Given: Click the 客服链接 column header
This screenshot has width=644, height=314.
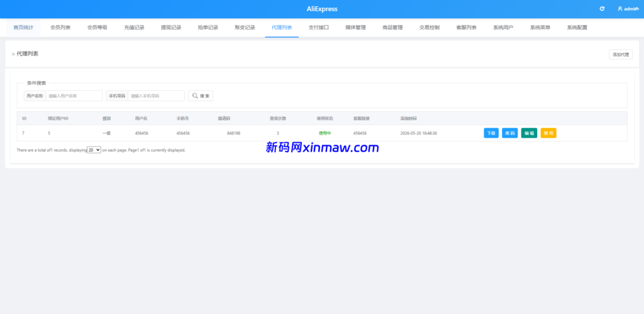Looking at the screenshot, I should point(362,118).
